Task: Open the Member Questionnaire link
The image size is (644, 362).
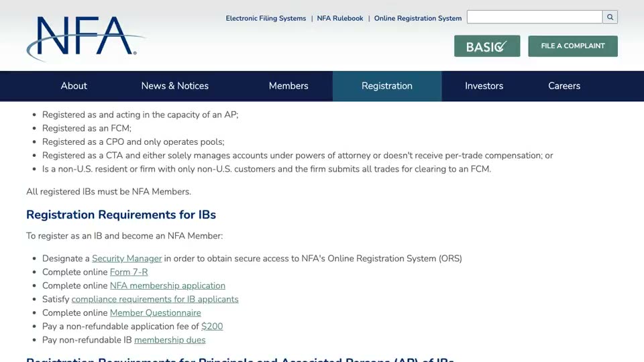Action: [156, 313]
